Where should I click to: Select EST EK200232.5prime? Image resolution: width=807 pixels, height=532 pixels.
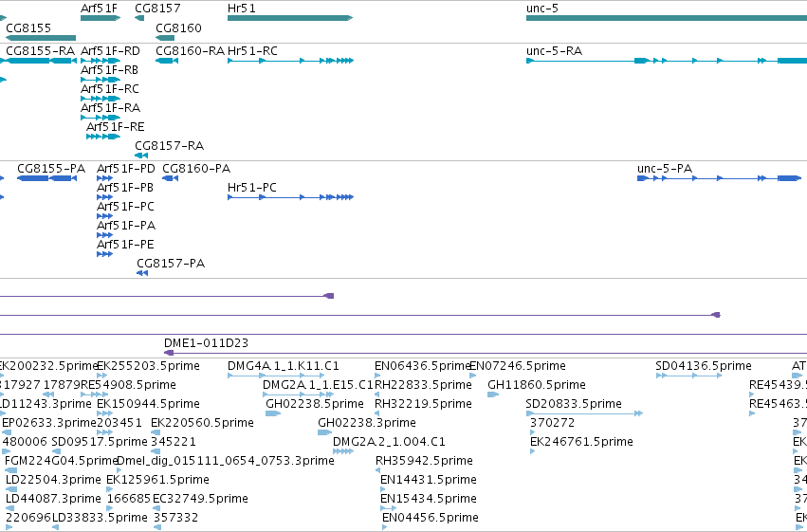pos(2,376)
